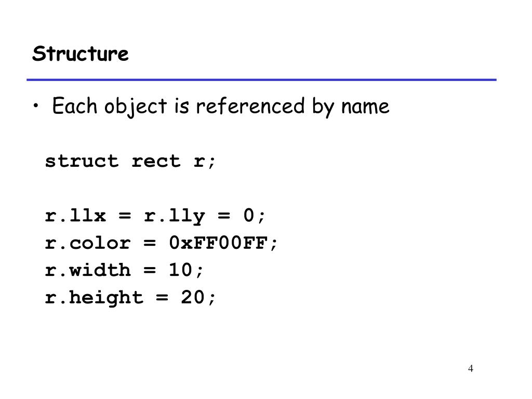This screenshot has width=532, height=399.
Task: Click the equals sign after r.color
Action: pos(150,243)
